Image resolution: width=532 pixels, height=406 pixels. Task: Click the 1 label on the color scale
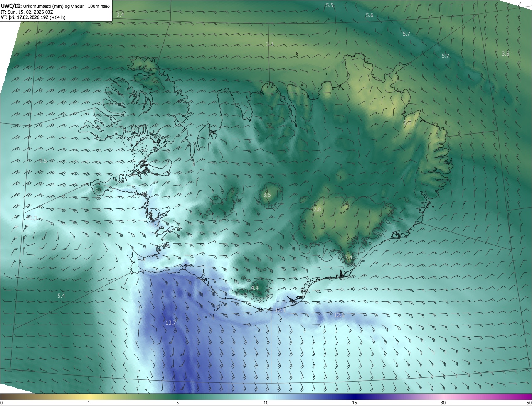pyautogui.click(x=89, y=403)
